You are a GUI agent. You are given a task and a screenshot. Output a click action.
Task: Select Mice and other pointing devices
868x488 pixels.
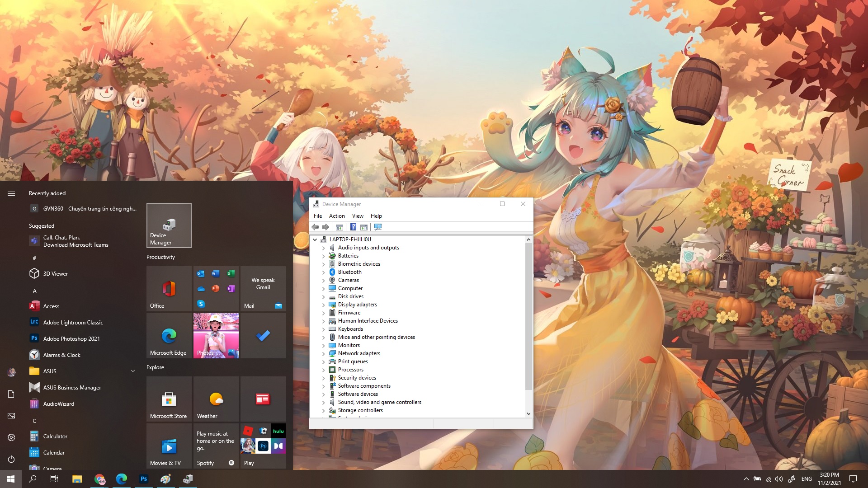tap(376, 337)
